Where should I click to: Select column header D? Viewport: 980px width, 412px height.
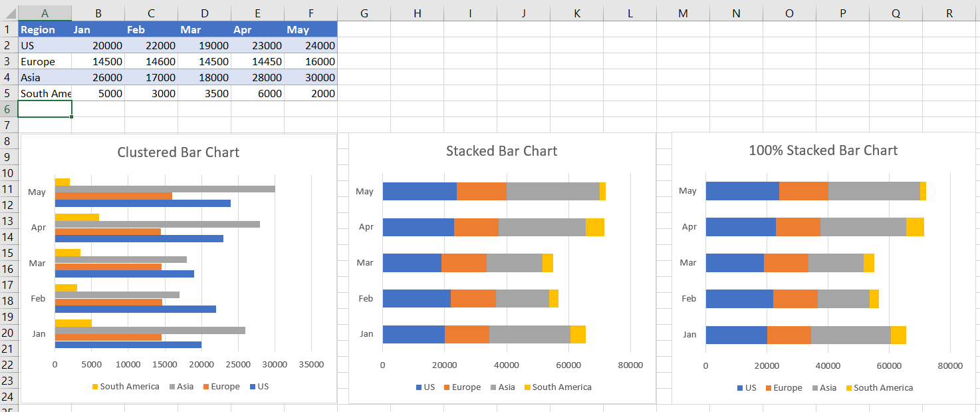[204, 13]
